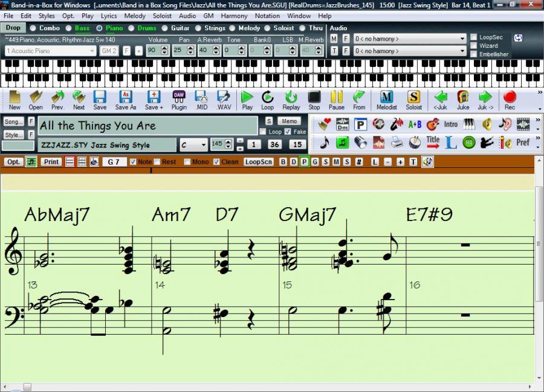Adjust the tempo 145 spinner
The image size is (544, 392).
click(x=228, y=144)
